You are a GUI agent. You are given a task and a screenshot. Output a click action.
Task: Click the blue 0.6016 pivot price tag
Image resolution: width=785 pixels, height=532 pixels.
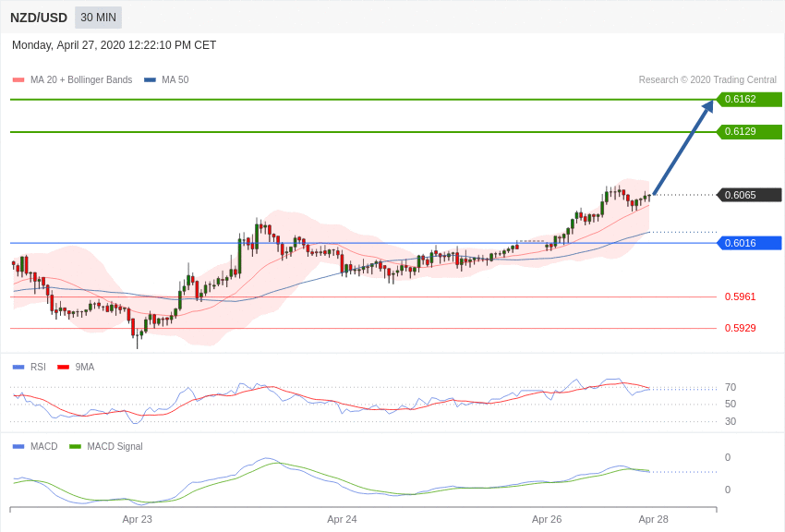point(749,243)
